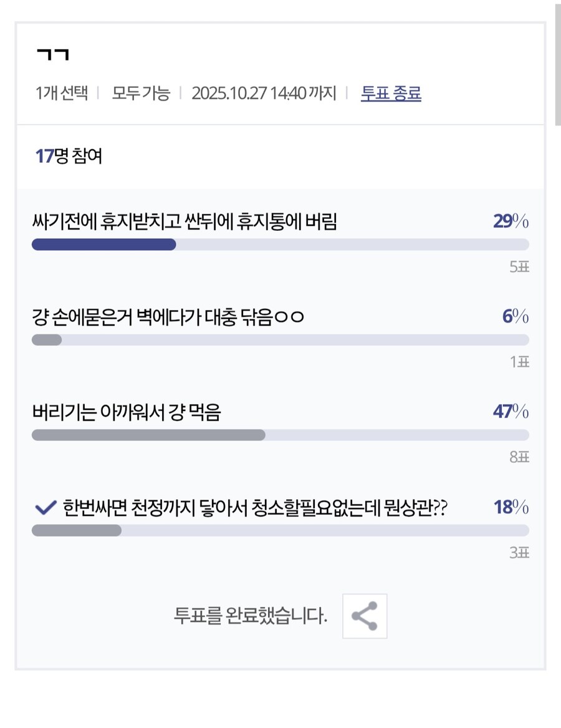Click the 모두 가능 label
The image size is (561, 728).
[x=141, y=94]
